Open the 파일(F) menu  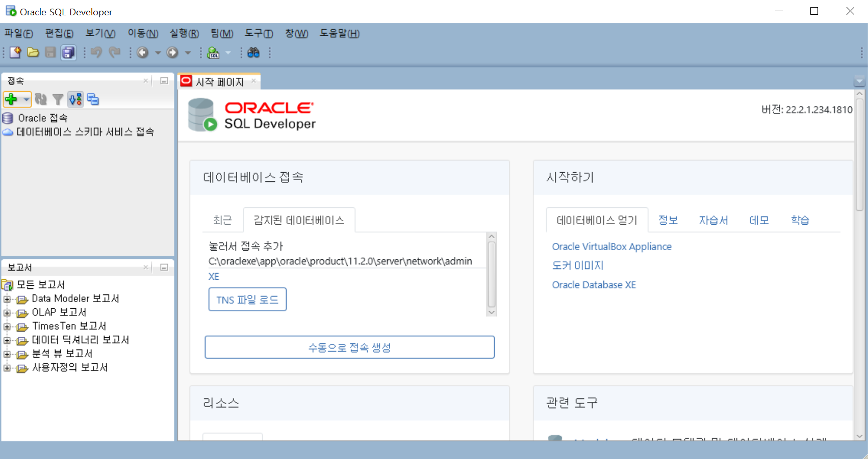(19, 34)
